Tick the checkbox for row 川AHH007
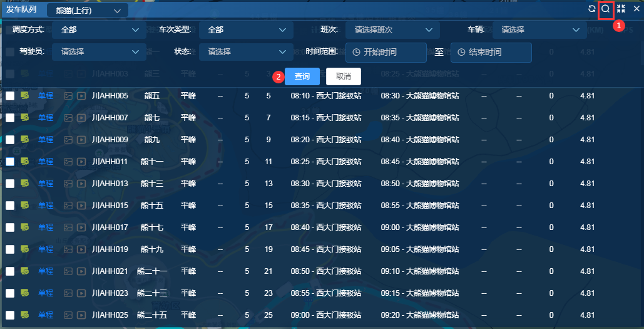 pos(10,118)
